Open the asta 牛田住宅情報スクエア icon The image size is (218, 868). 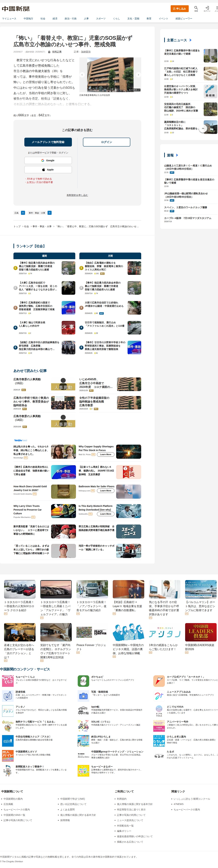(8, 741)
